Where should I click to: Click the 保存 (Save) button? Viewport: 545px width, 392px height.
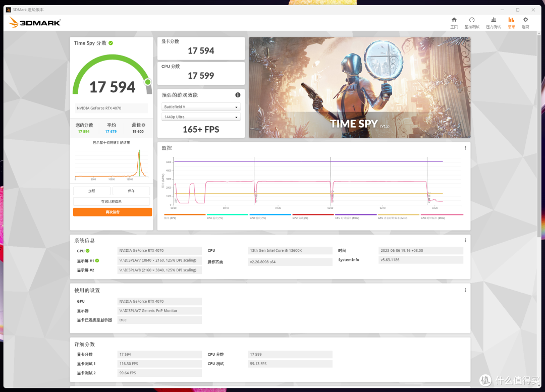pyautogui.click(x=131, y=191)
